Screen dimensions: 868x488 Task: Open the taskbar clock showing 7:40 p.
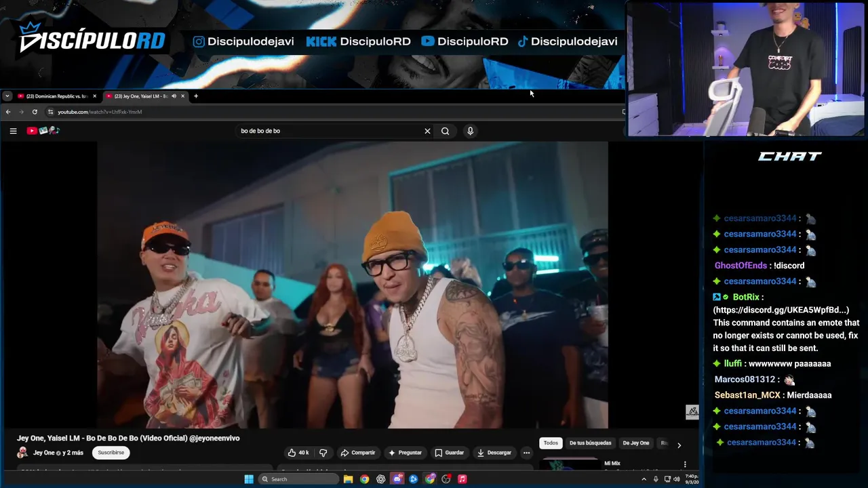691,479
